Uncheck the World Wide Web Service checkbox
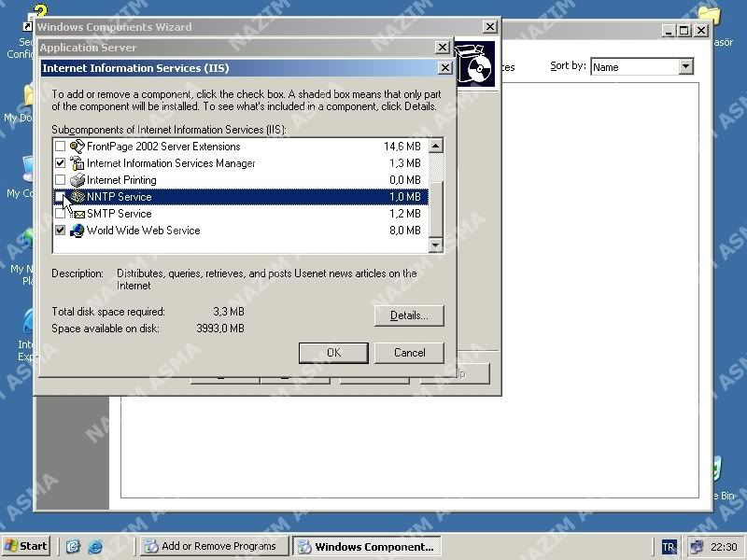This screenshot has height=560, width=747. 60,230
